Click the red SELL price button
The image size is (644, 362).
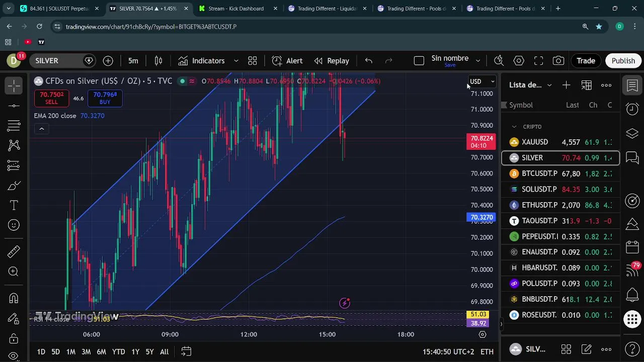52,98
